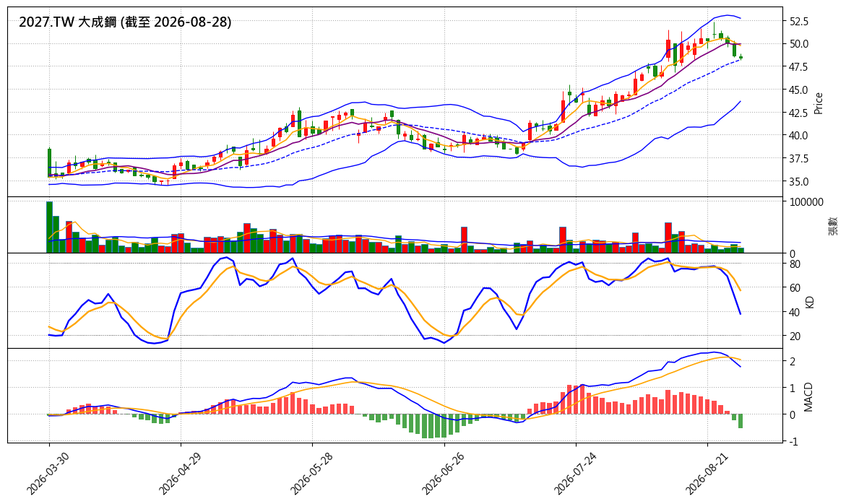Click the 40 KD tick
The width and height of the screenshot is (846, 504).
(x=795, y=312)
